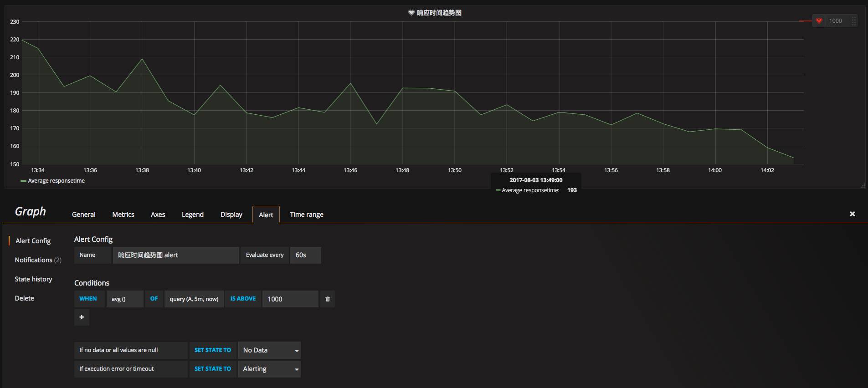Change the avg () reducer function
The image size is (868, 388).
(124, 299)
